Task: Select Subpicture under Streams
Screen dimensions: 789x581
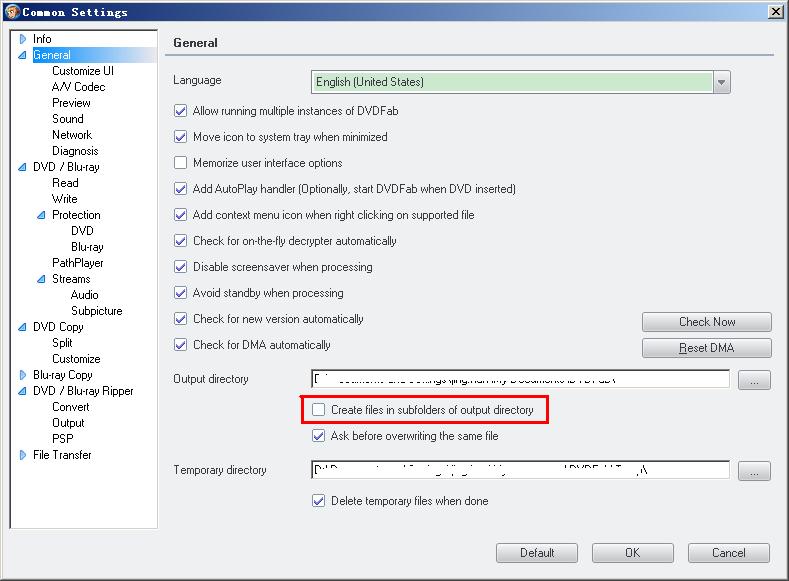Action: click(x=97, y=311)
